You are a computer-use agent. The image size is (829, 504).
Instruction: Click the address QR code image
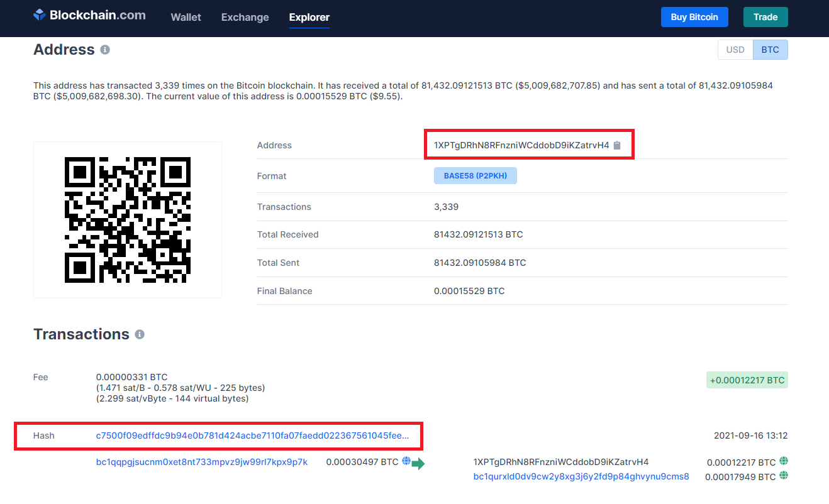coord(128,220)
